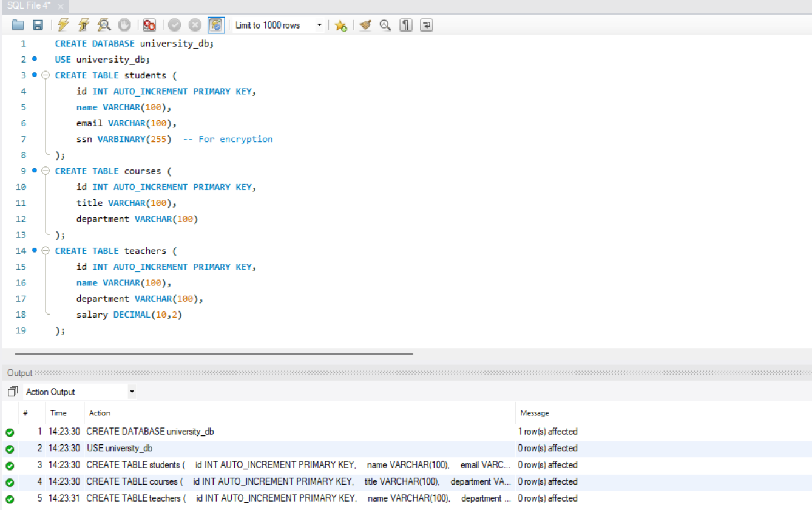Click the green success icon for output row 3
Screen dimensions: 812x510
tap(10, 466)
